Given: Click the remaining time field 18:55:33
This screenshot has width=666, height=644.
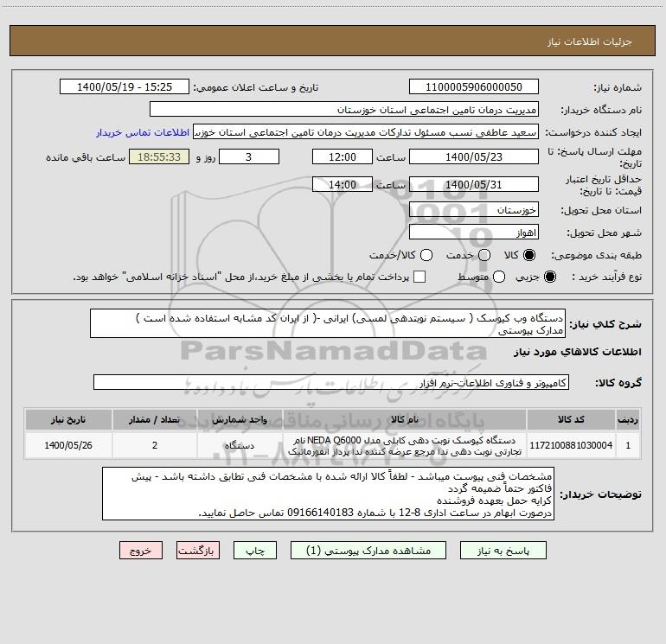Looking at the screenshot, I should 159,156.
